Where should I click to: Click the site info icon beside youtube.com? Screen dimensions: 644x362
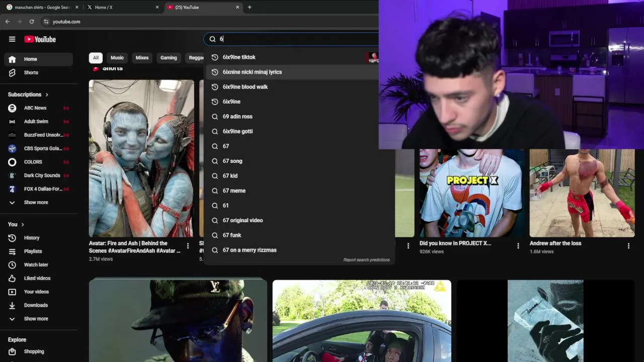pos(46,22)
